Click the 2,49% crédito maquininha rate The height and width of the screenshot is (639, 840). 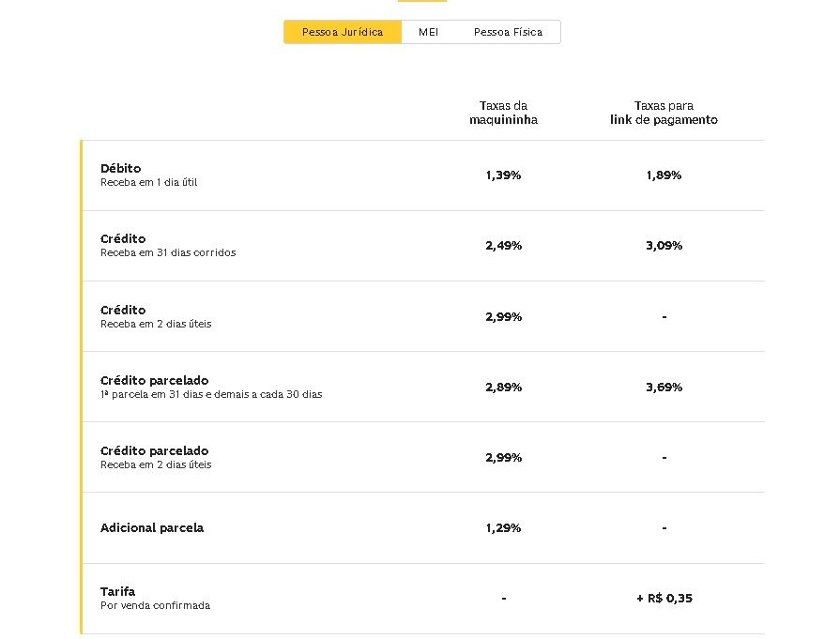pos(503,246)
